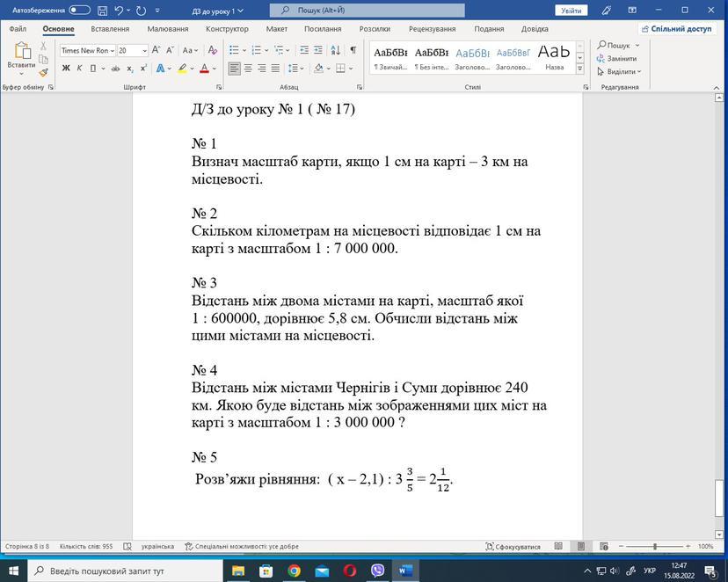
Task: Open the Viber icon on the taskbar
Action: click(x=378, y=571)
